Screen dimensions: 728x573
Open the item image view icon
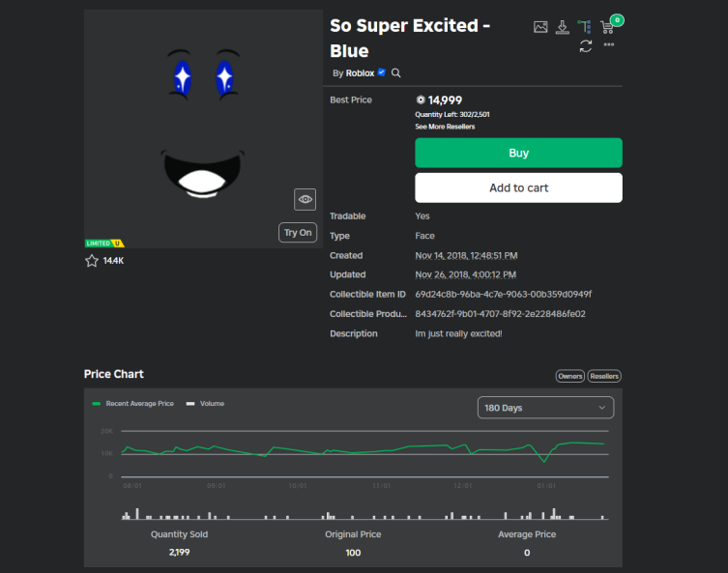[x=540, y=27]
